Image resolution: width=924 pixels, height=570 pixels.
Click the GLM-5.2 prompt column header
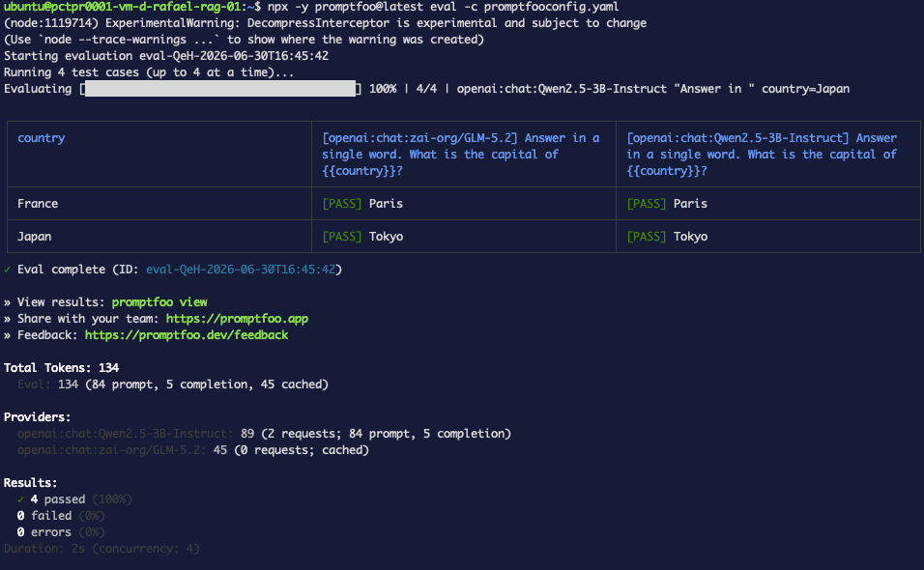click(464, 155)
